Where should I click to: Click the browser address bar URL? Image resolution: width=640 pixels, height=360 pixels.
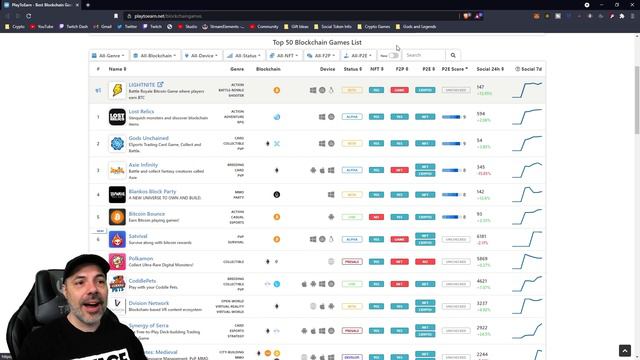click(168, 16)
